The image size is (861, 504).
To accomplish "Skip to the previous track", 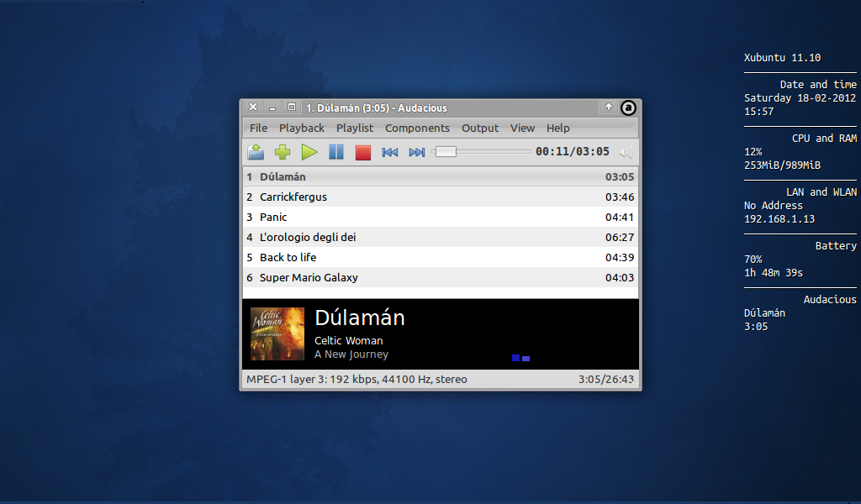I will click(390, 152).
